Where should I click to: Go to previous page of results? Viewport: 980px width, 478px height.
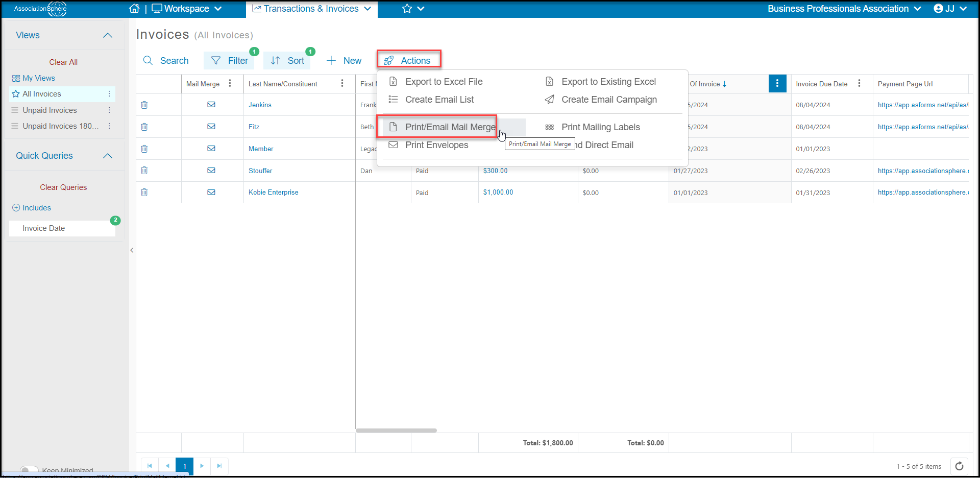click(167, 466)
